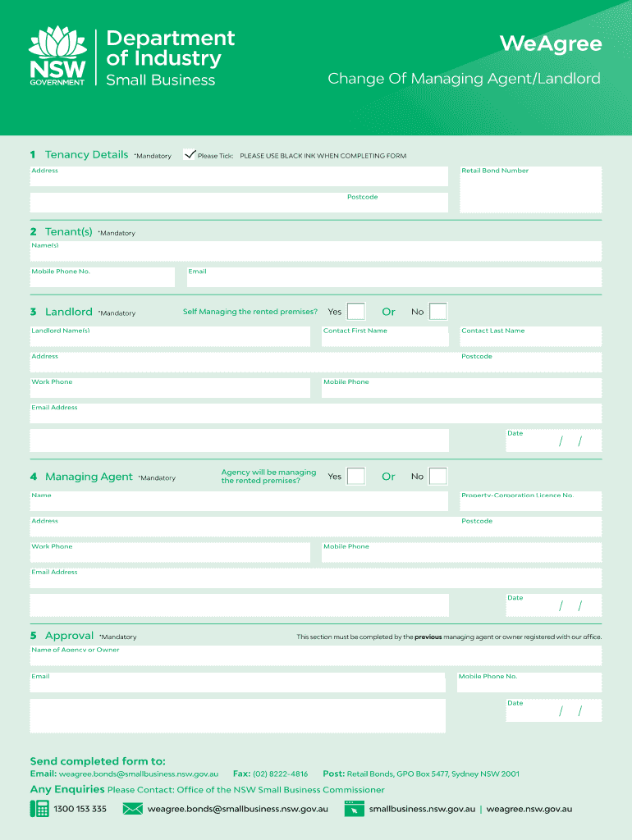Click the Landlord Address field

316,362
